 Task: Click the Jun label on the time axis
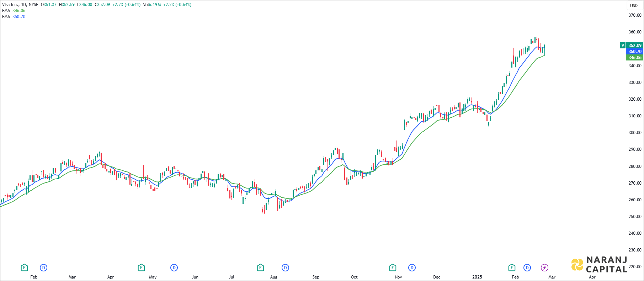click(195, 277)
